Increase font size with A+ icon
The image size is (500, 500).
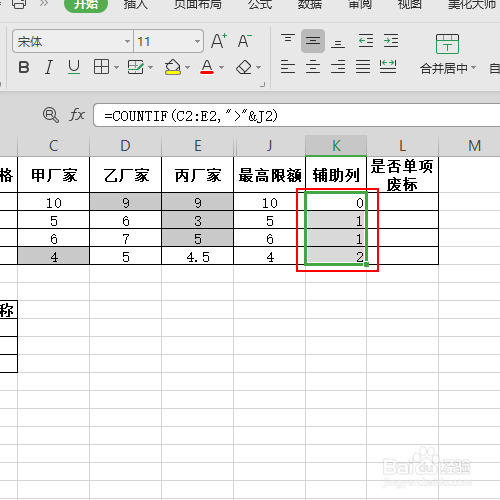coord(219,41)
